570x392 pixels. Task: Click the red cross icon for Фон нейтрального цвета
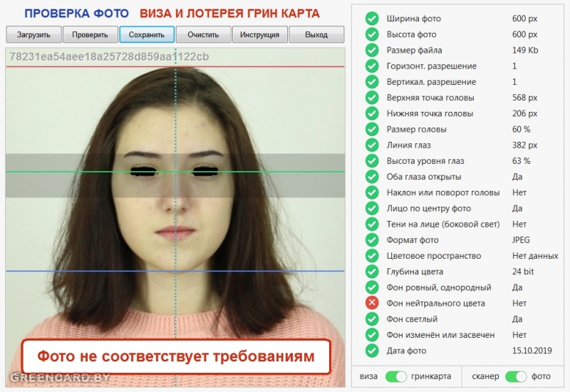click(x=372, y=303)
